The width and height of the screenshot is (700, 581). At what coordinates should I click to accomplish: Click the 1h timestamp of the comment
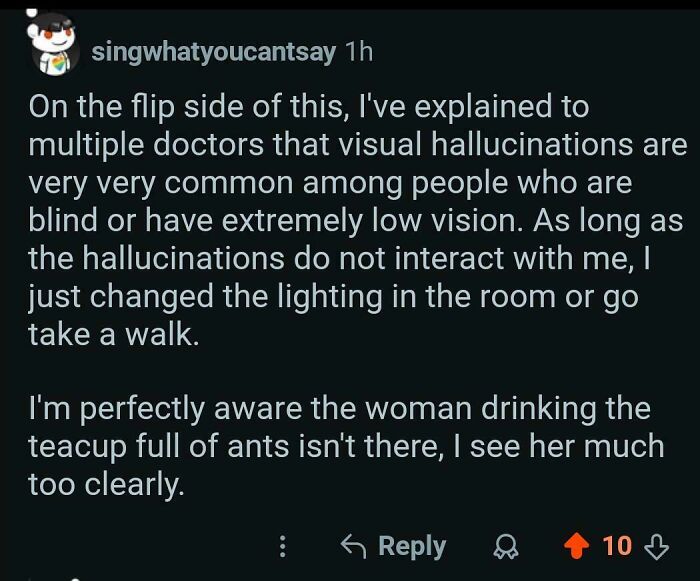359,52
